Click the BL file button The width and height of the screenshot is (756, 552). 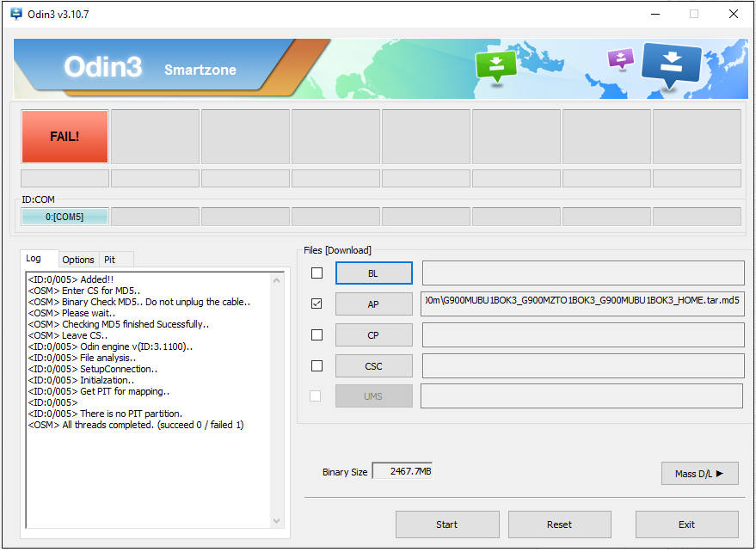point(373,273)
